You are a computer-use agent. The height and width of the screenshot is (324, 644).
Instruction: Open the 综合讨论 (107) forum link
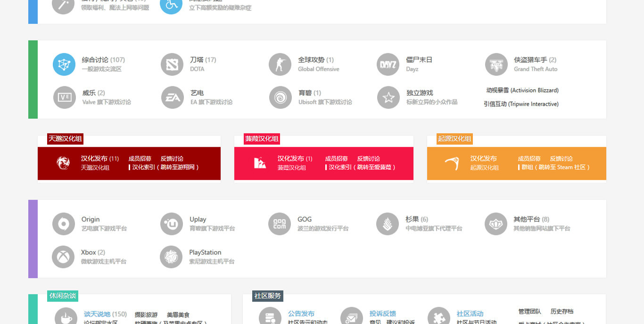[103, 60]
